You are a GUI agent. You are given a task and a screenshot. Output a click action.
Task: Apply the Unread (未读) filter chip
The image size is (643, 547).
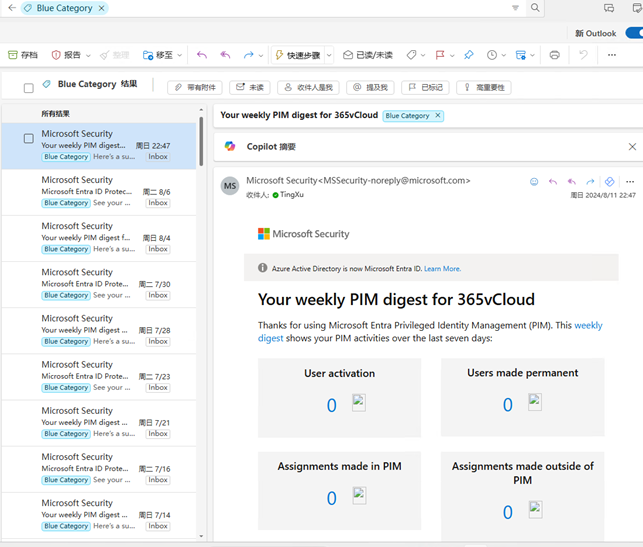(x=250, y=87)
